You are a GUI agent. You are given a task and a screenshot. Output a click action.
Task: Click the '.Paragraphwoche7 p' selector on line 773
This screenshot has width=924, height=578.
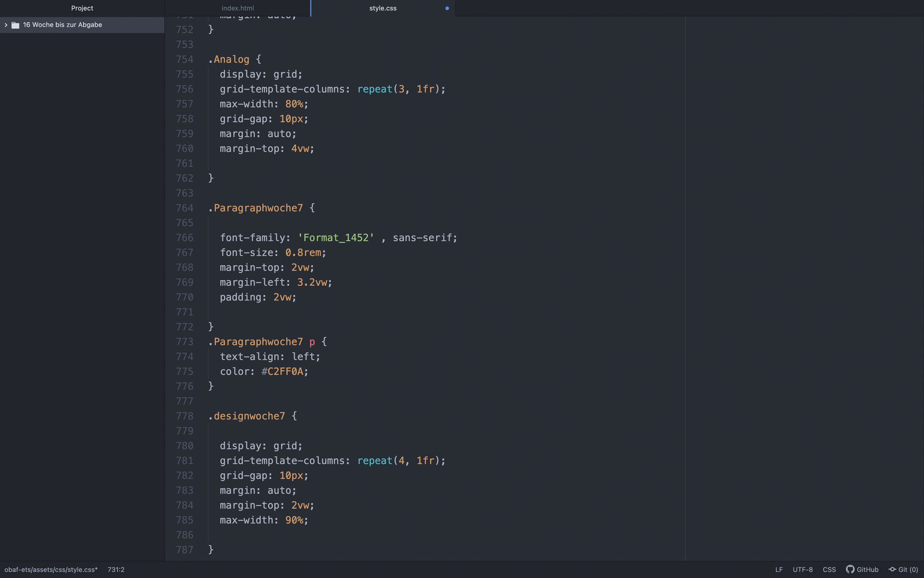[261, 342]
